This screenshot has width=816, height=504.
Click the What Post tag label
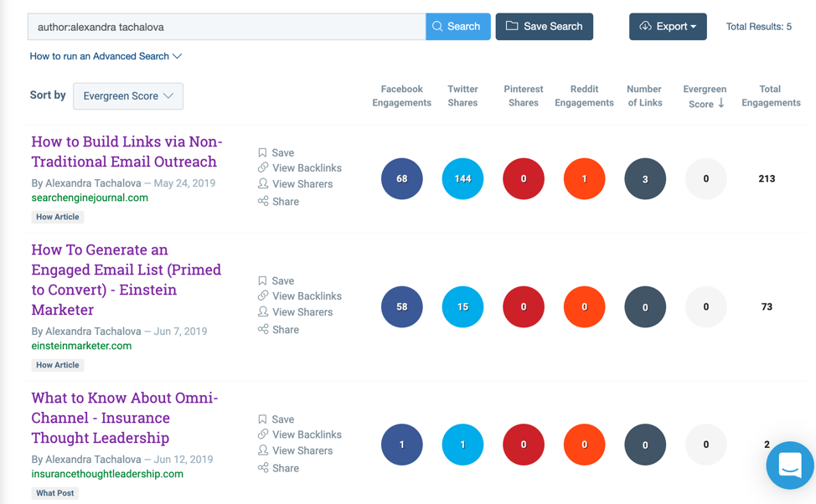(55, 493)
